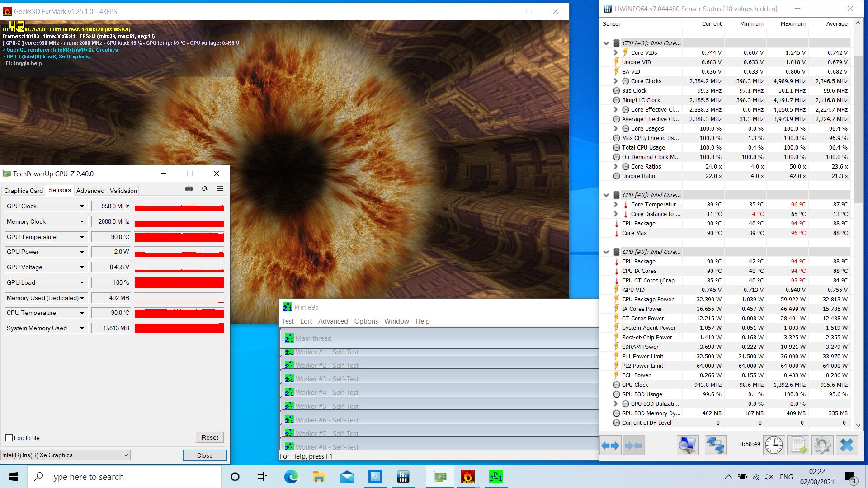Click HWiNFO log file add icon
Image resolution: width=868 pixels, height=488 pixels.
coord(798,446)
